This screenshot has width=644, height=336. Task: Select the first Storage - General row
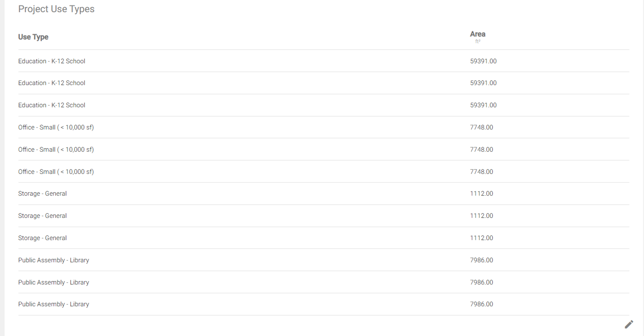coord(324,194)
